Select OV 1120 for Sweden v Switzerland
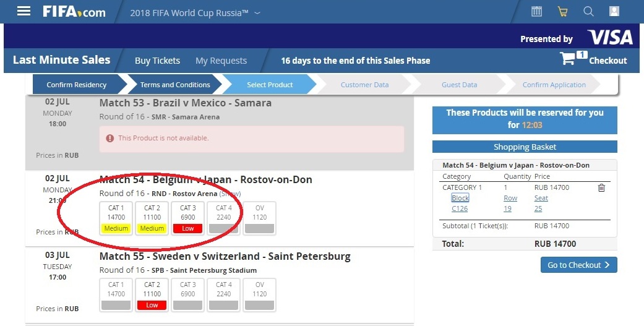The width and height of the screenshot is (644, 326). click(260, 295)
